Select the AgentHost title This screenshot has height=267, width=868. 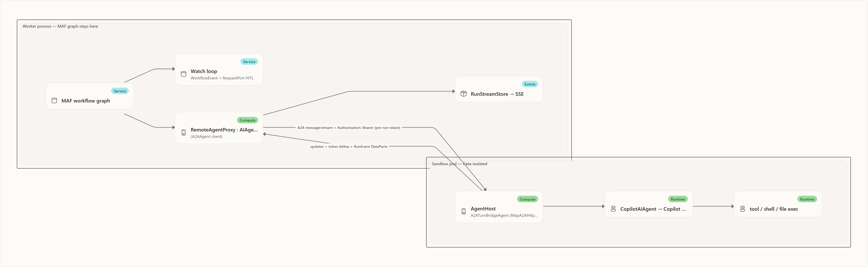[x=483, y=209]
